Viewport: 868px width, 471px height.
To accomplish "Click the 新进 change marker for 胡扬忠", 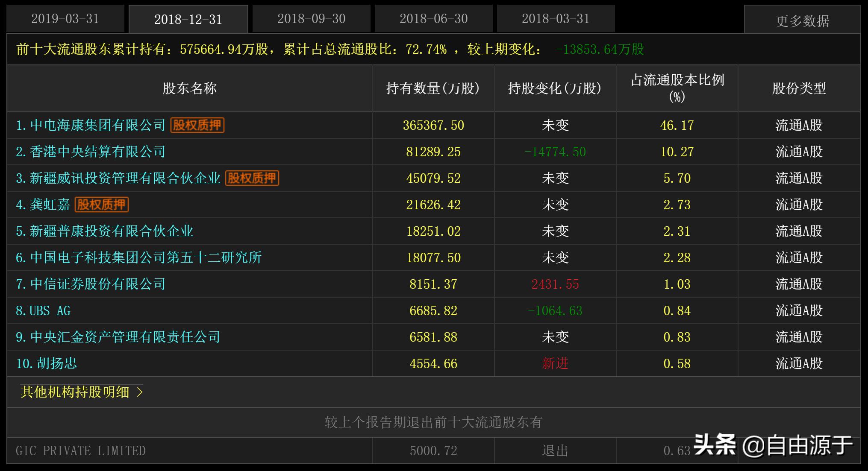I will (555, 363).
